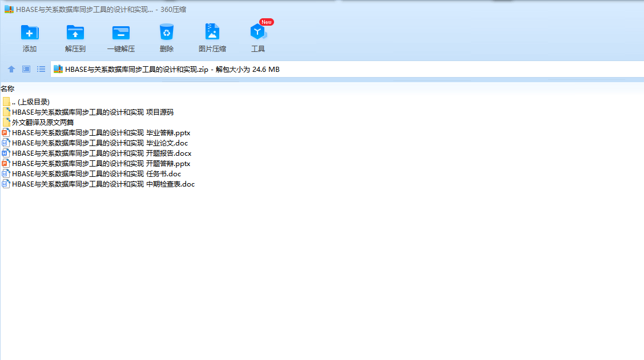This screenshot has width=644, height=360.
Task: Go up one level with the up arrow
Action: [x=11, y=70]
